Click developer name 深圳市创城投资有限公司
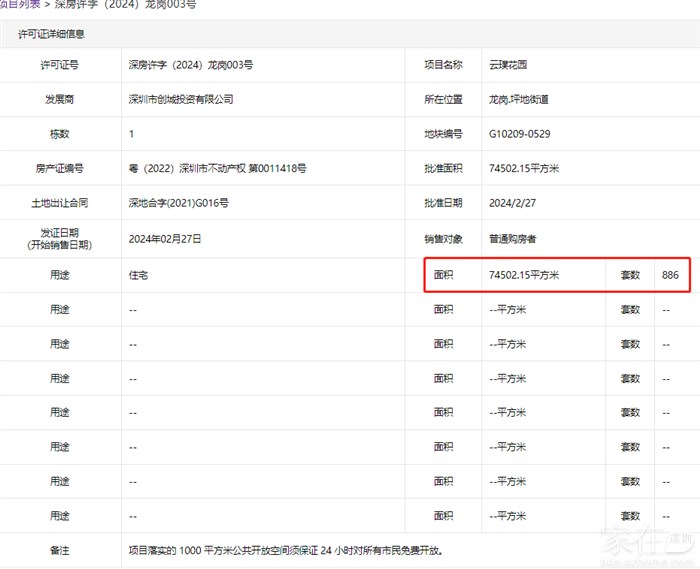Image resolution: width=700 pixels, height=569 pixels. tap(181, 100)
